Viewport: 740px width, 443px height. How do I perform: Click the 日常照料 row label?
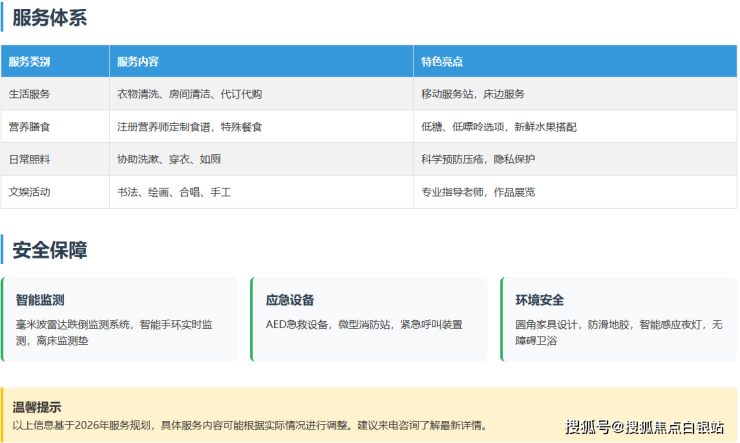pyautogui.click(x=30, y=159)
